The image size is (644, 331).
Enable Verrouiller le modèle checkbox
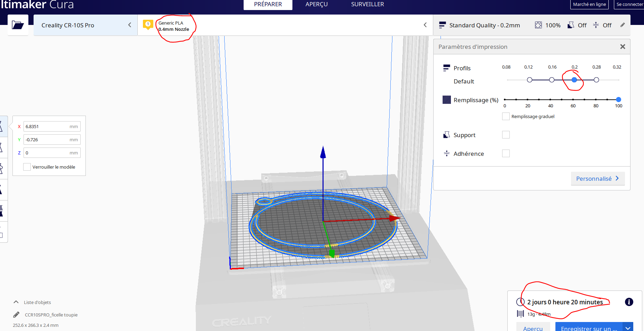pyautogui.click(x=27, y=167)
